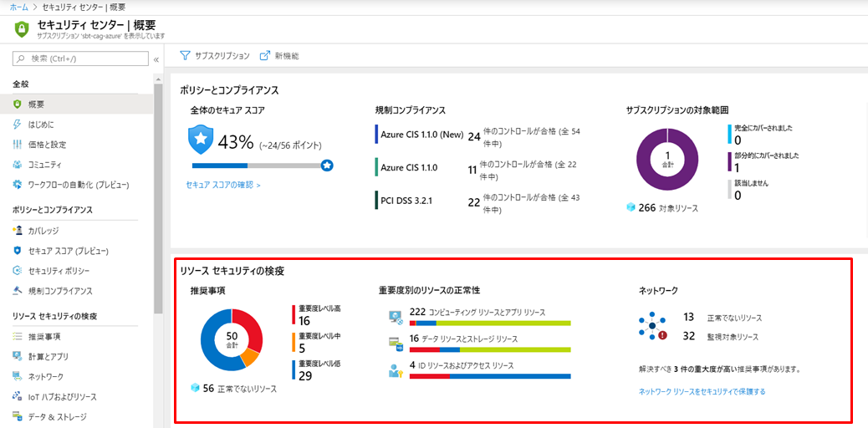Viewport: 868px width, 428px height.
Task: Click the セキュリティ ポリシー icon
Action: (18, 271)
